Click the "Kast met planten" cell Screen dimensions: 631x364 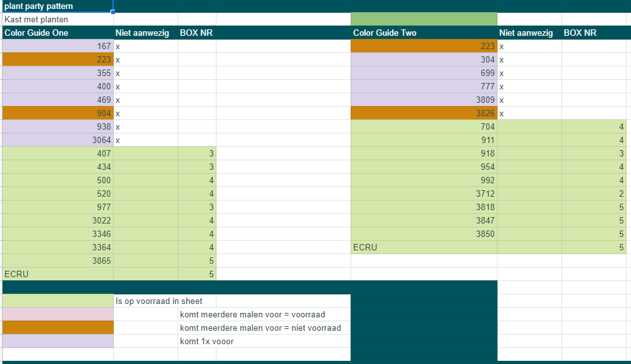[57, 19]
